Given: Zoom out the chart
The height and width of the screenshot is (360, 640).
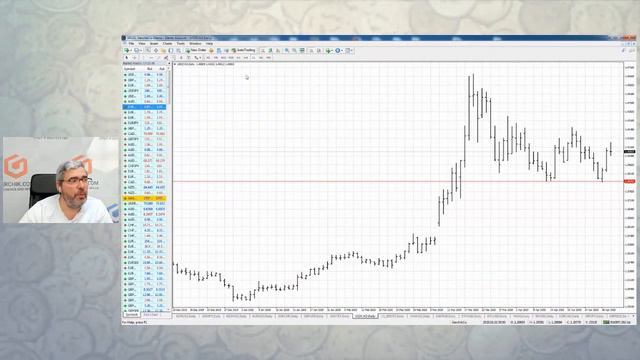Looking at the screenshot, I should tap(294, 50).
